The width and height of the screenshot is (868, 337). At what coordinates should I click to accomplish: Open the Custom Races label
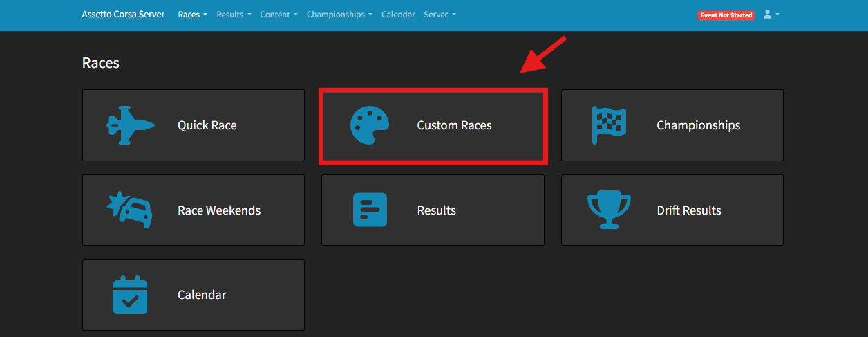pyautogui.click(x=454, y=125)
